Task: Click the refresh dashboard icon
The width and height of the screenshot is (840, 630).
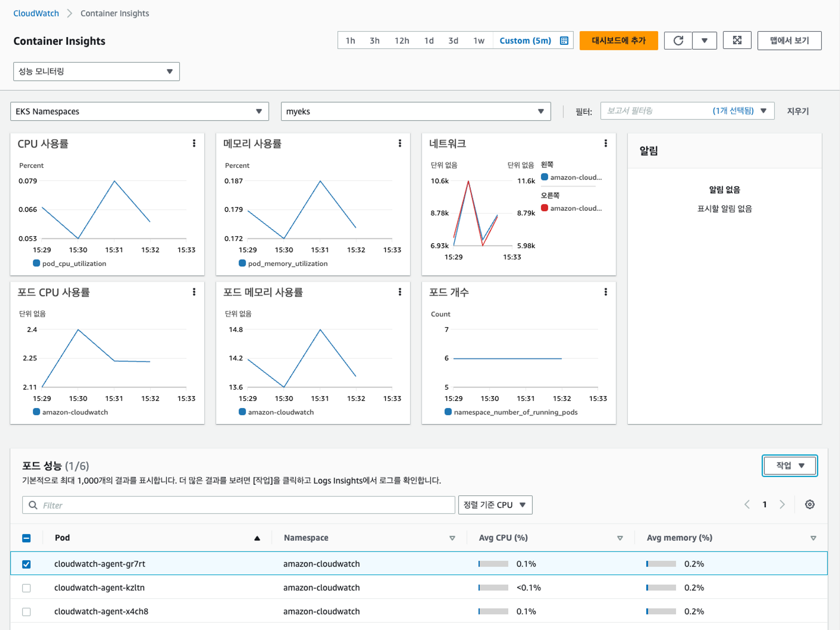Action: [678, 41]
